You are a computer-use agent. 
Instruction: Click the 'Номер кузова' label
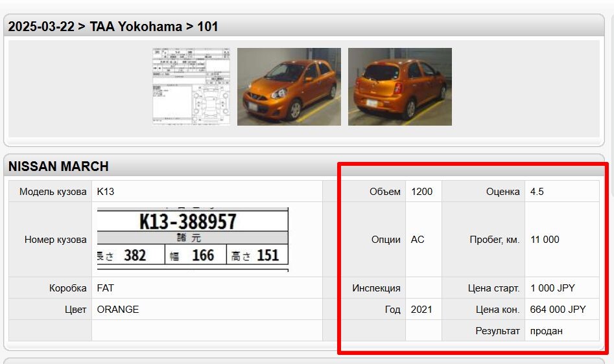coord(56,240)
